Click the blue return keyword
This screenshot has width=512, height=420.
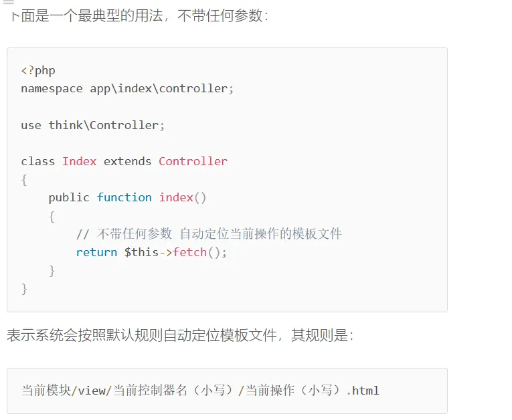tap(96, 252)
